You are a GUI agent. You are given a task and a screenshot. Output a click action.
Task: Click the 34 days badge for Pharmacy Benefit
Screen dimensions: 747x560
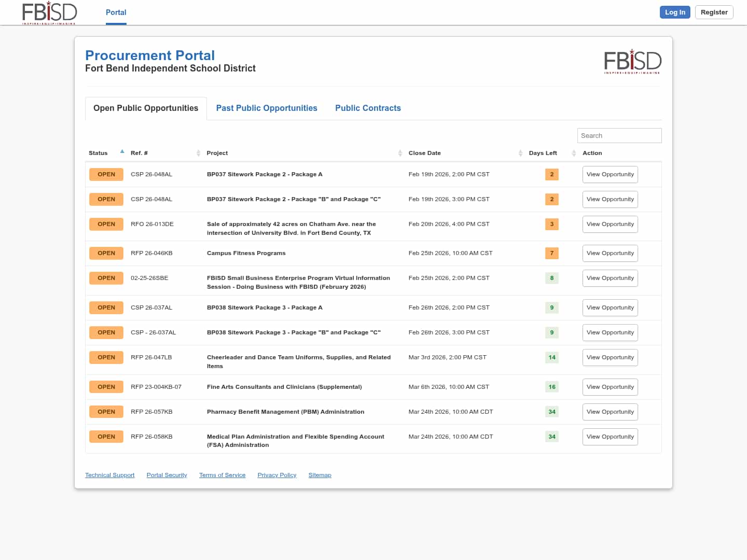[551, 412]
